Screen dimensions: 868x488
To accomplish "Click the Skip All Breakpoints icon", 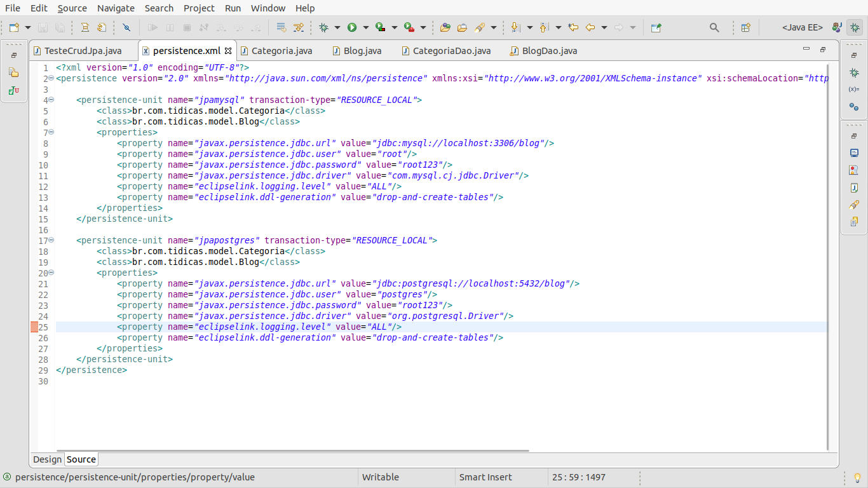I will click(x=126, y=27).
